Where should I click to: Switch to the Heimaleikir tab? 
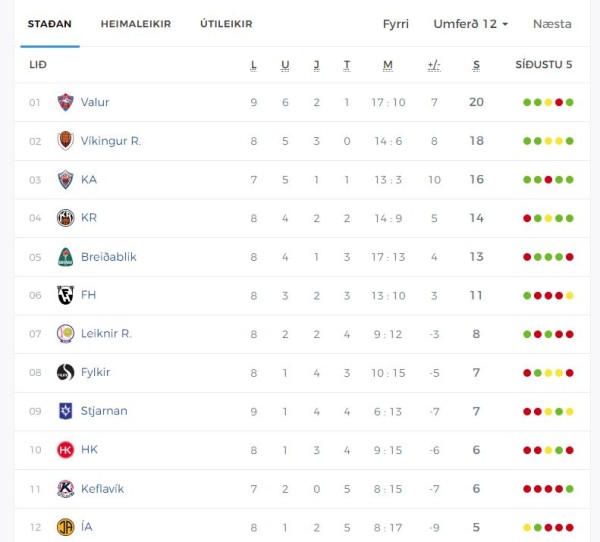click(136, 24)
